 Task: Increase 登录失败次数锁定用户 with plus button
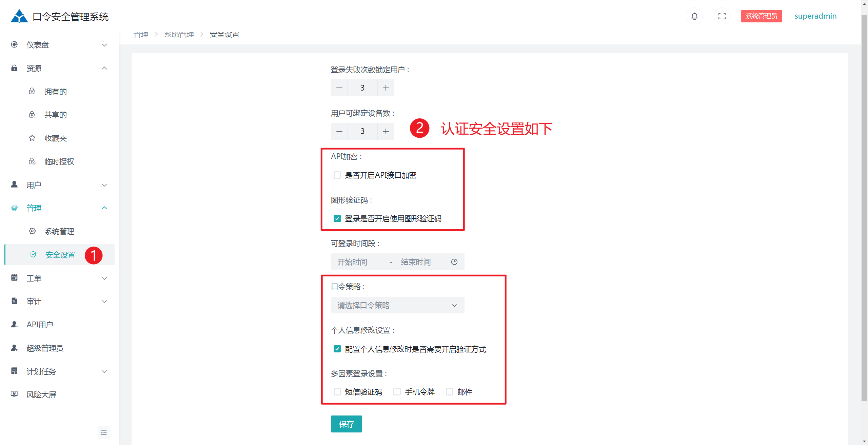point(386,88)
